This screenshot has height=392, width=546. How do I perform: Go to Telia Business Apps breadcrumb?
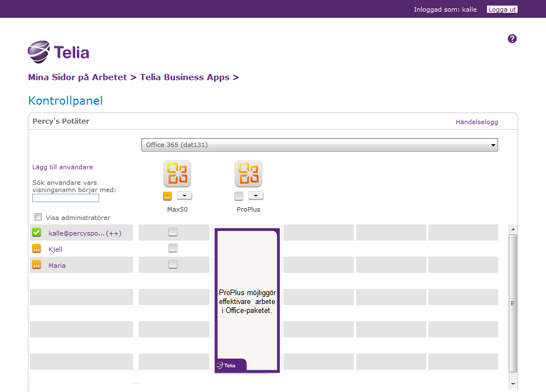(x=184, y=77)
